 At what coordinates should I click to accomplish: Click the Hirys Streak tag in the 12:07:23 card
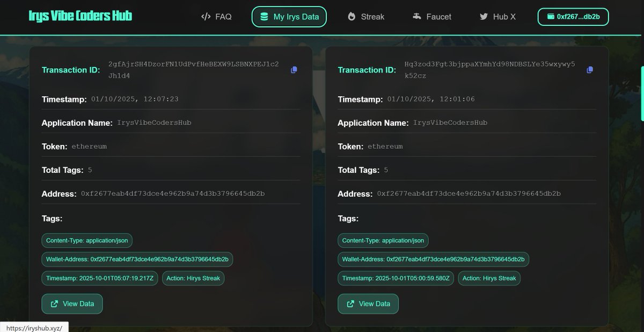[193, 278]
